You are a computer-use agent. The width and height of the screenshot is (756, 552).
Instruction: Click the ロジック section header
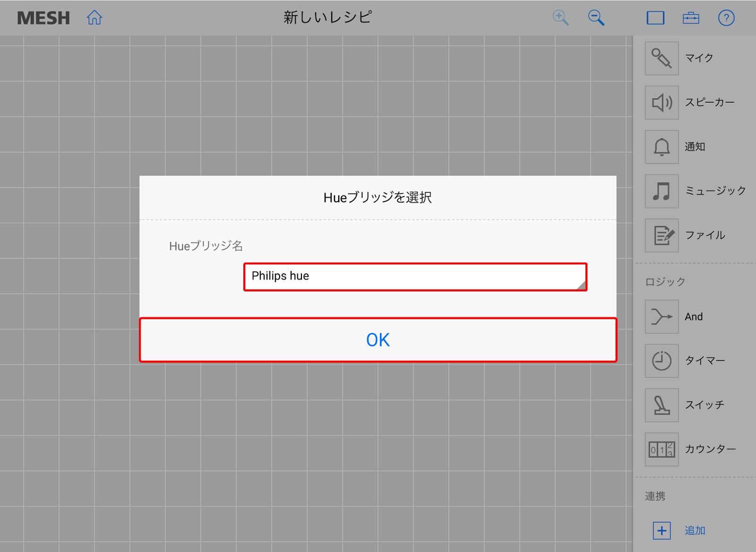click(x=665, y=282)
